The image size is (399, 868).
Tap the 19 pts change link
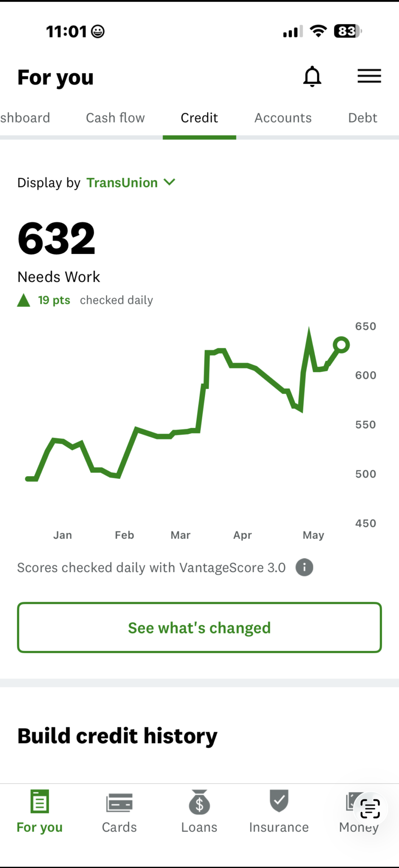click(x=54, y=300)
